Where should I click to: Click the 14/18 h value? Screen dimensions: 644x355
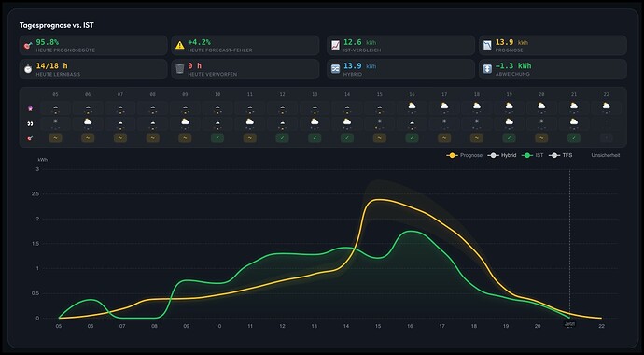51,65
